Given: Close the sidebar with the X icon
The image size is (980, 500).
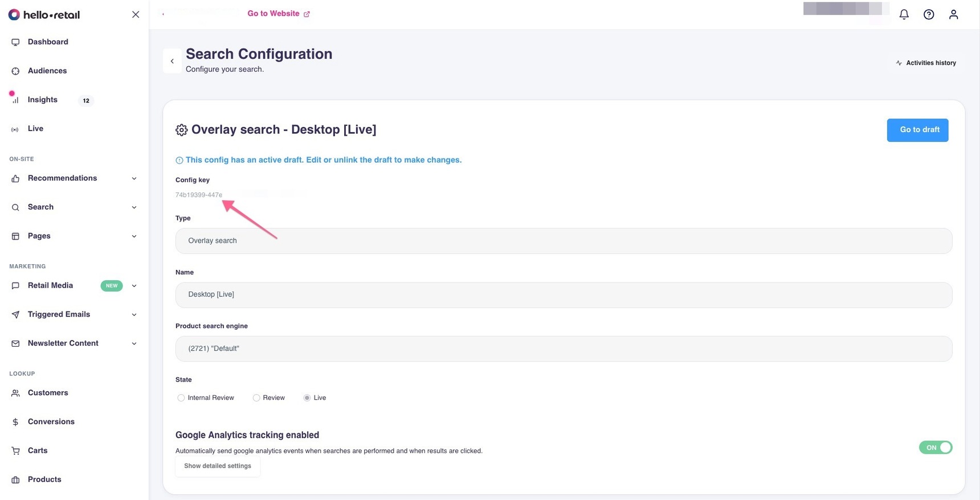Looking at the screenshot, I should [x=136, y=15].
